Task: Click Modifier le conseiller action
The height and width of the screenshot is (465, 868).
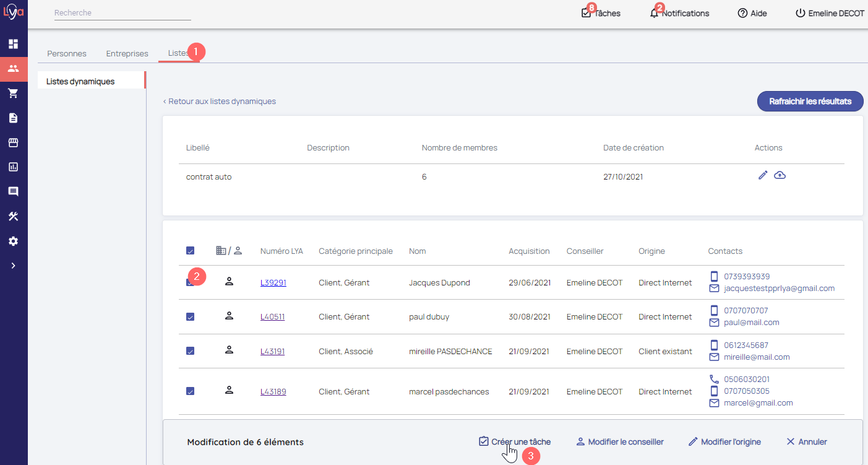Action: click(619, 442)
